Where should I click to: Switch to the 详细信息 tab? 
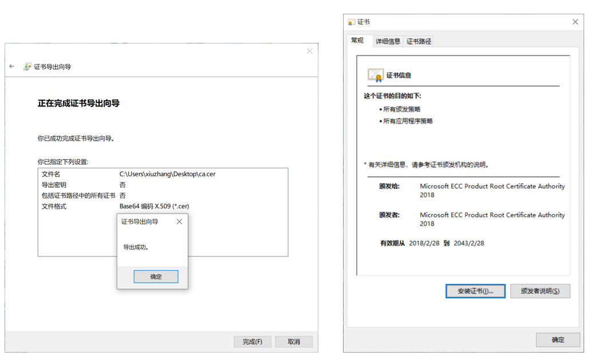(388, 41)
